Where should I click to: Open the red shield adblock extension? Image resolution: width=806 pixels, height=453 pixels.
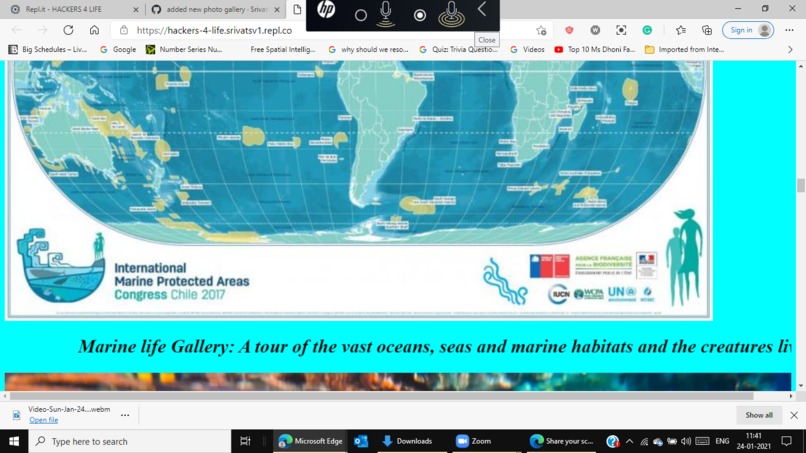point(569,30)
